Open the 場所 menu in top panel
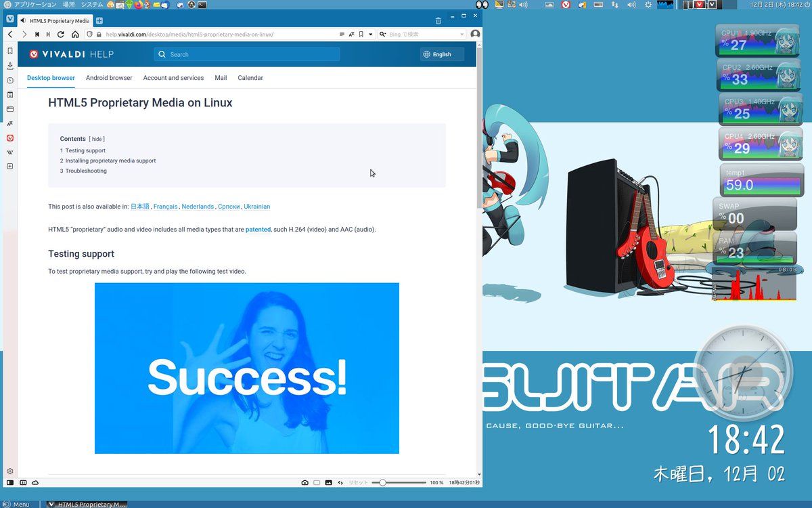The image size is (812, 508). coord(68,4)
